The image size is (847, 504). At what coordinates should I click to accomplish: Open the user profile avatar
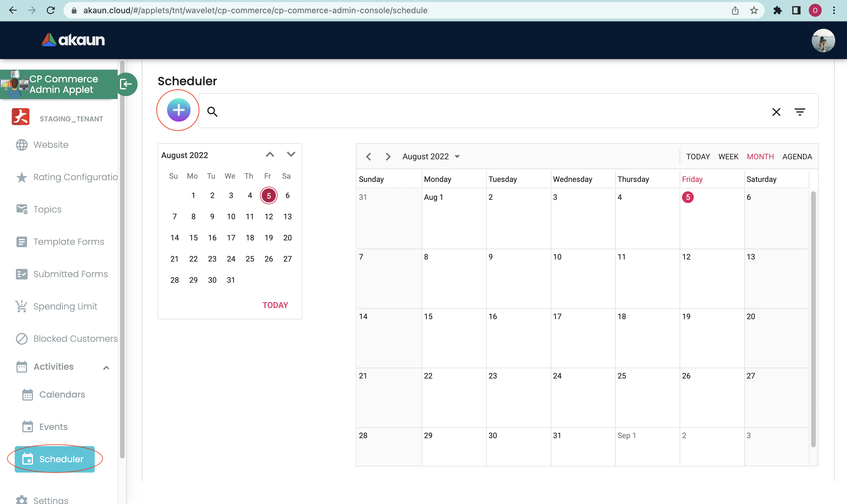pyautogui.click(x=823, y=40)
